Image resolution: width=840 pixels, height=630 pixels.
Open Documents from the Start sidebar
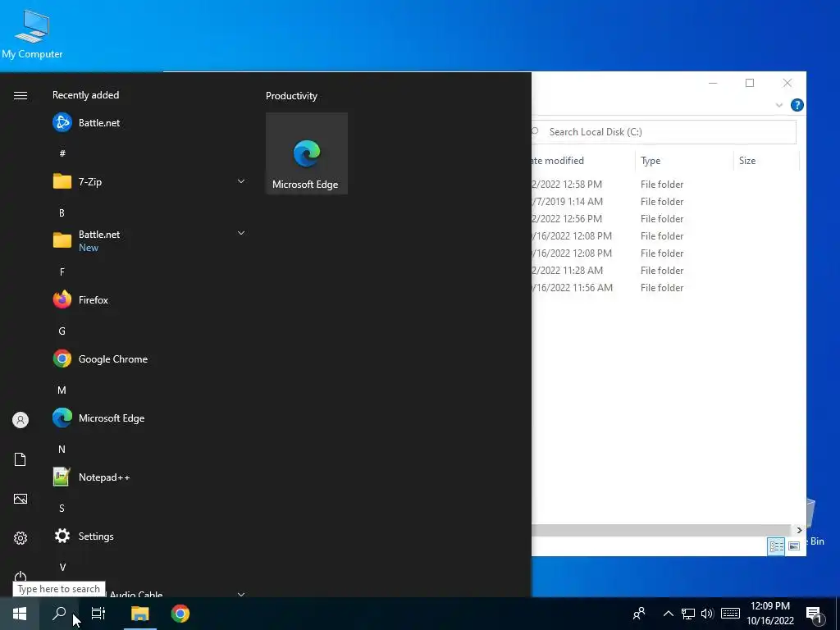(21, 459)
